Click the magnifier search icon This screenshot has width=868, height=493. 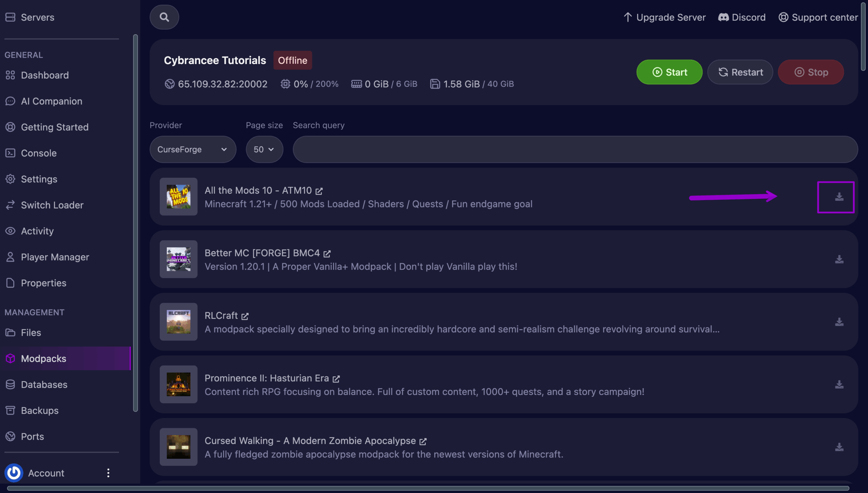(164, 17)
